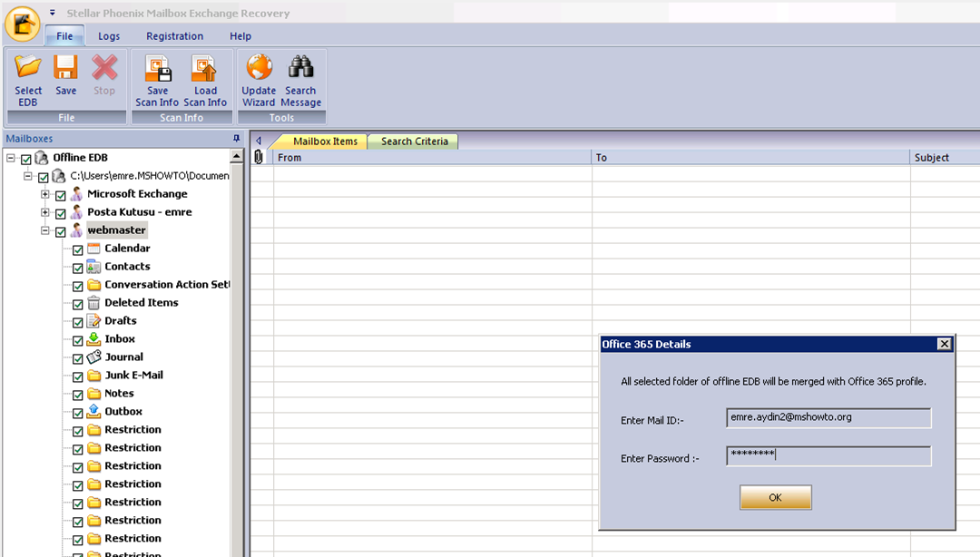Click the red Stop icon
The image size is (980, 557).
[x=104, y=67]
